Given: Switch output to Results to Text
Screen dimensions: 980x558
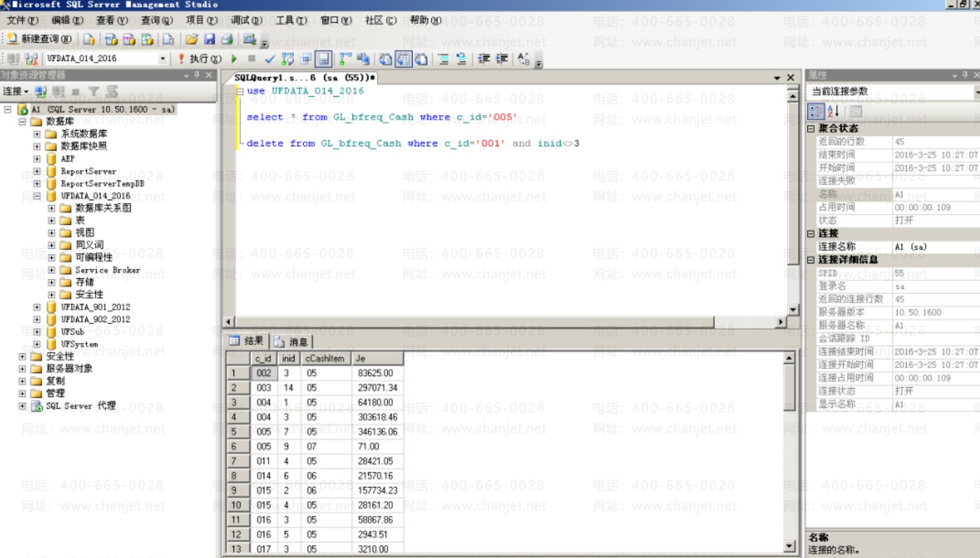Looking at the screenshot, I should click(386, 59).
